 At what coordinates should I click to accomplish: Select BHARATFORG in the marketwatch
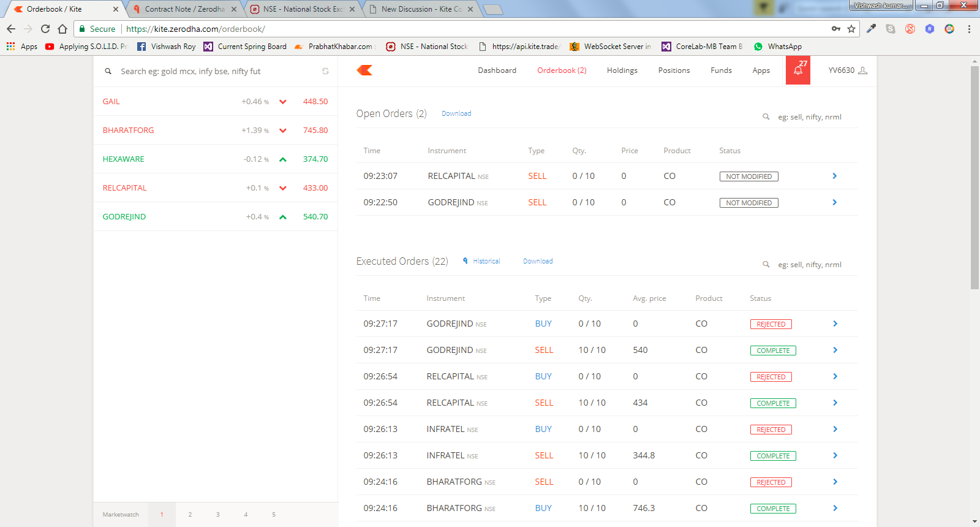(x=216, y=131)
